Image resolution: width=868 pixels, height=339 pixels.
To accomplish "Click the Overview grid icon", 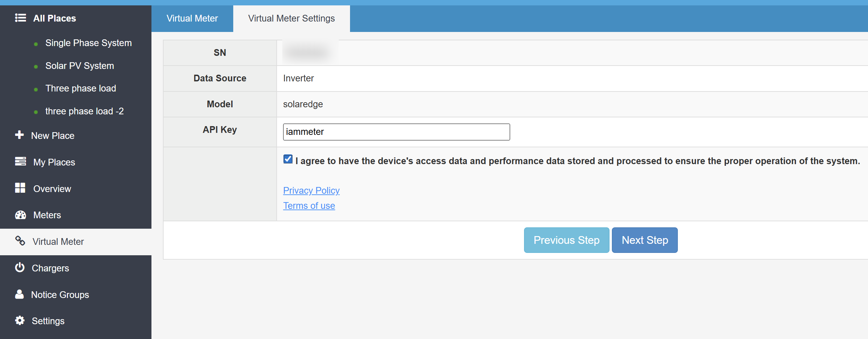I will [x=20, y=188].
